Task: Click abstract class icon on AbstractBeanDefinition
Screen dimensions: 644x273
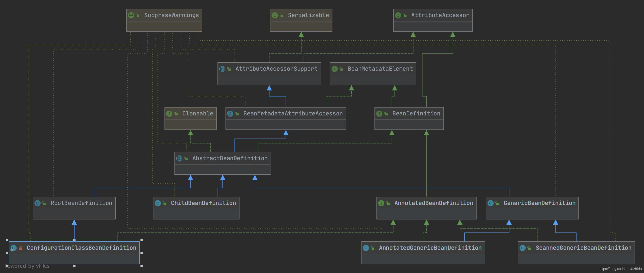Action: (179, 158)
